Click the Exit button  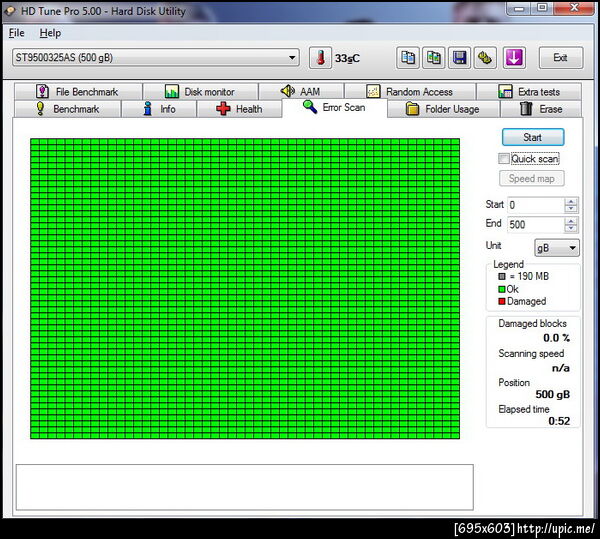(561, 58)
